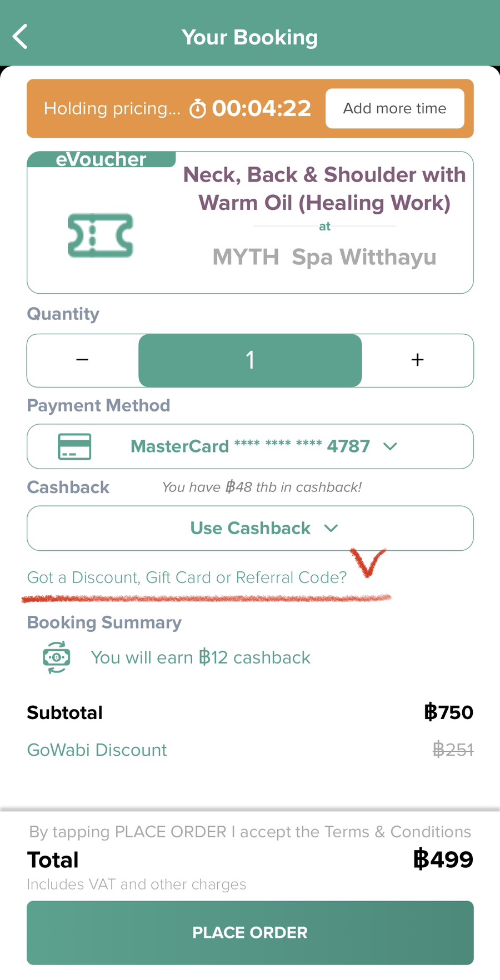The image size is (500, 980).
Task: Decrease quantity with minus button
Action: click(x=82, y=360)
